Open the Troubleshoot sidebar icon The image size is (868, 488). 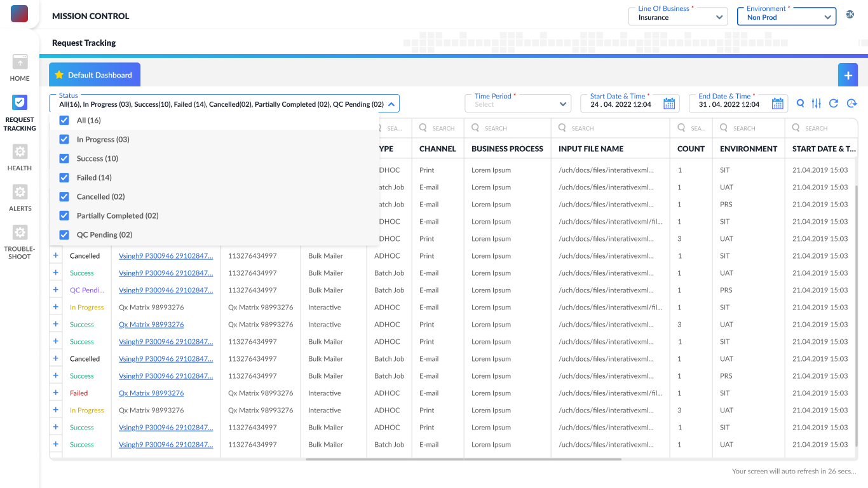pos(20,233)
